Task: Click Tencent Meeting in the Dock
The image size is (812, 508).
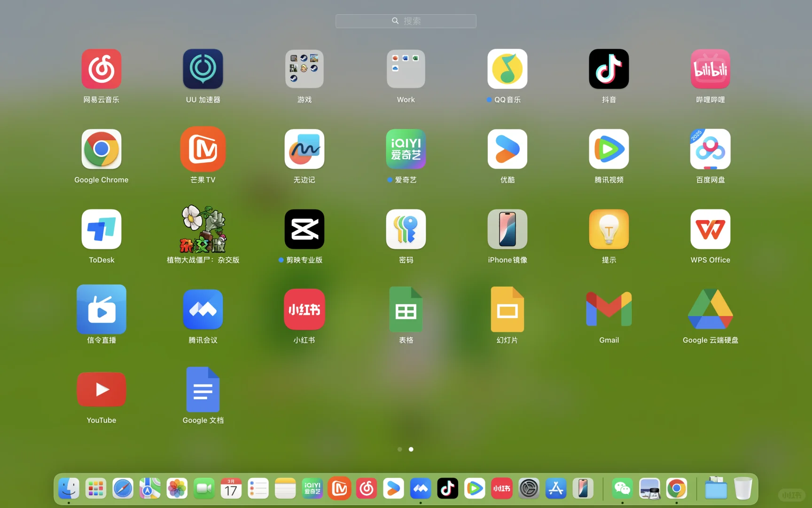Action: [x=421, y=489]
